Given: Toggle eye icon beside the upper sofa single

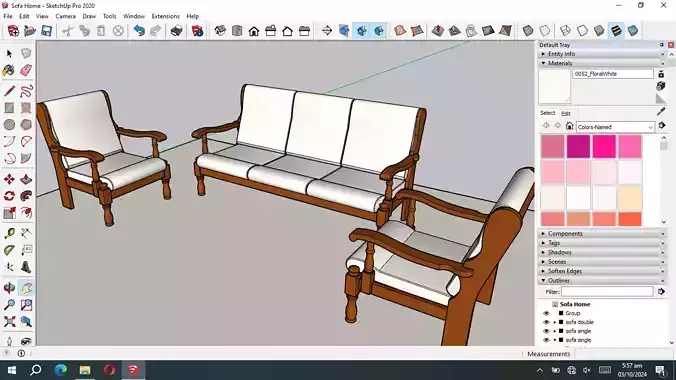Looking at the screenshot, I should (546, 331).
